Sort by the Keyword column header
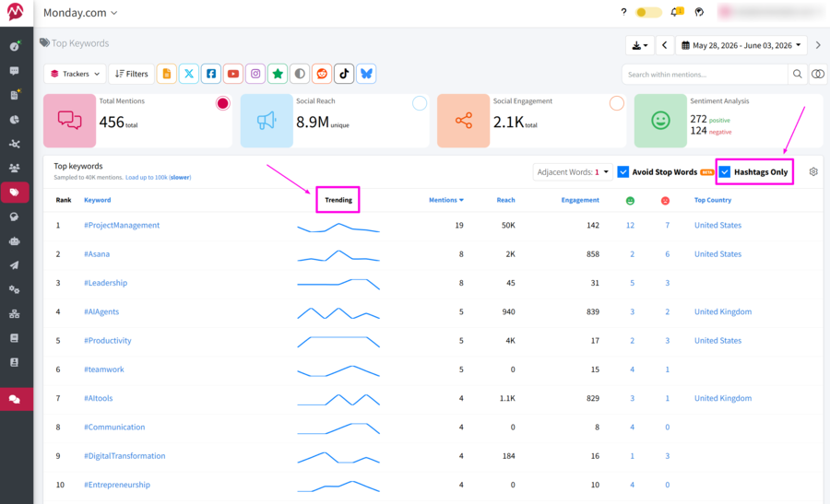The height and width of the screenshot is (504, 830). coord(98,200)
